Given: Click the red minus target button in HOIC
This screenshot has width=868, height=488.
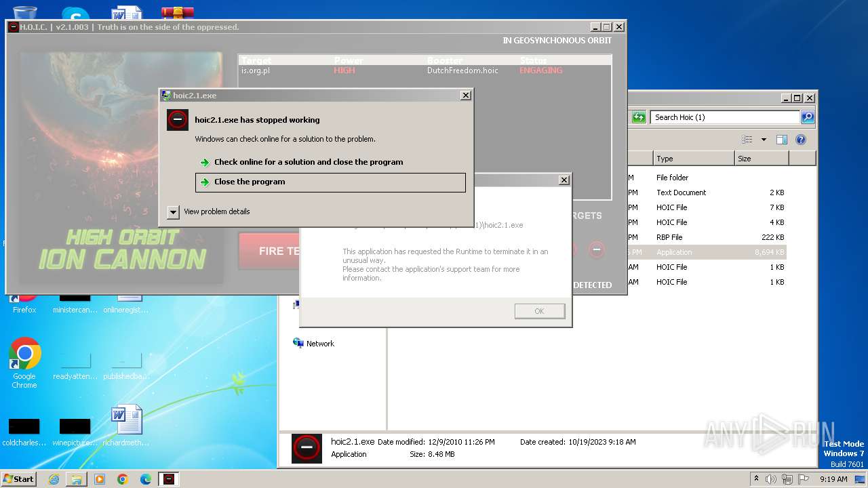Looking at the screenshot, I should pos(596,249).
